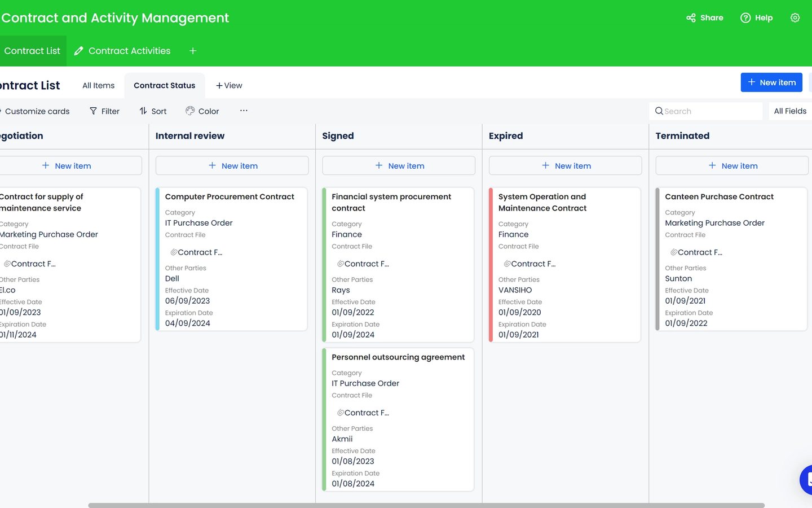This screenshot has width=812, height=508.
Task: Click the Signed column header
Action: [338, 135]
